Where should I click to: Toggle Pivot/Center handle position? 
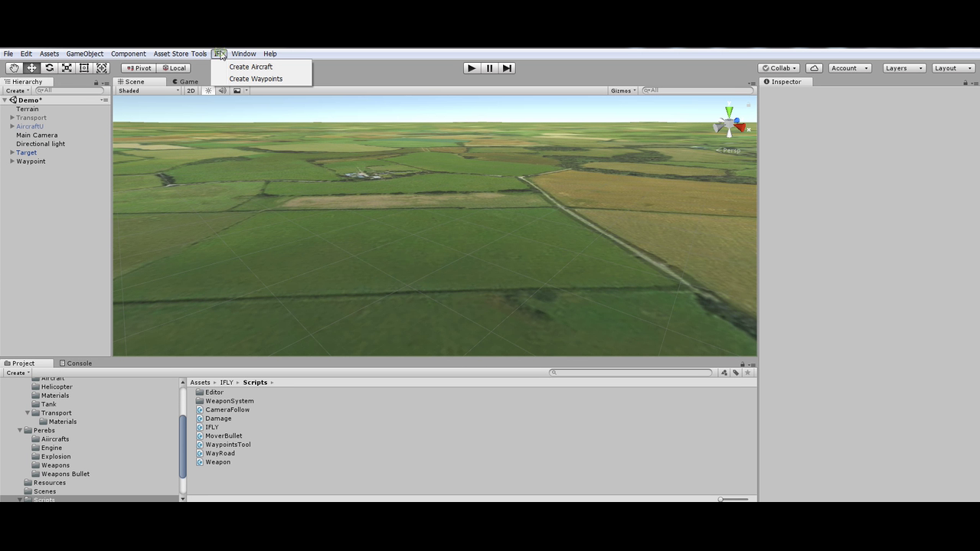139,68
